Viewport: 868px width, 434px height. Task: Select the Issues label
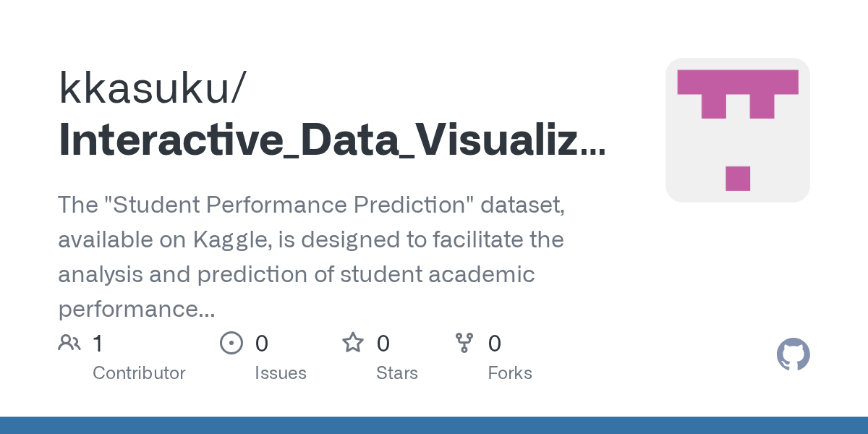[281, 373]
